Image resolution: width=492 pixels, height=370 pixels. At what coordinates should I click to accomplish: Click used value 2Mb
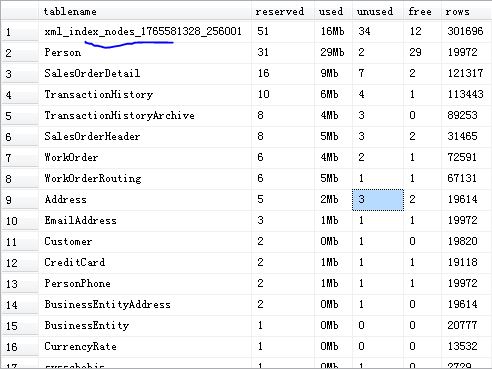(333, 200)
